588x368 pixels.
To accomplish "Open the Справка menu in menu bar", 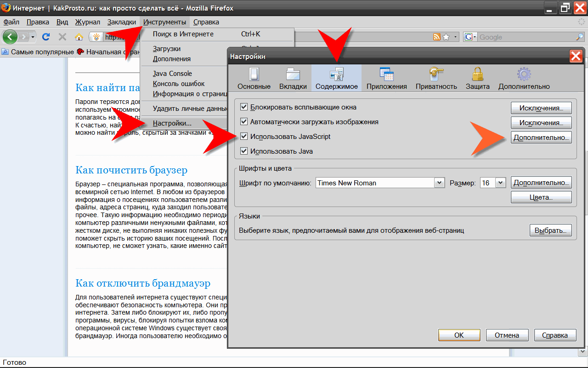I will (206, 22).
